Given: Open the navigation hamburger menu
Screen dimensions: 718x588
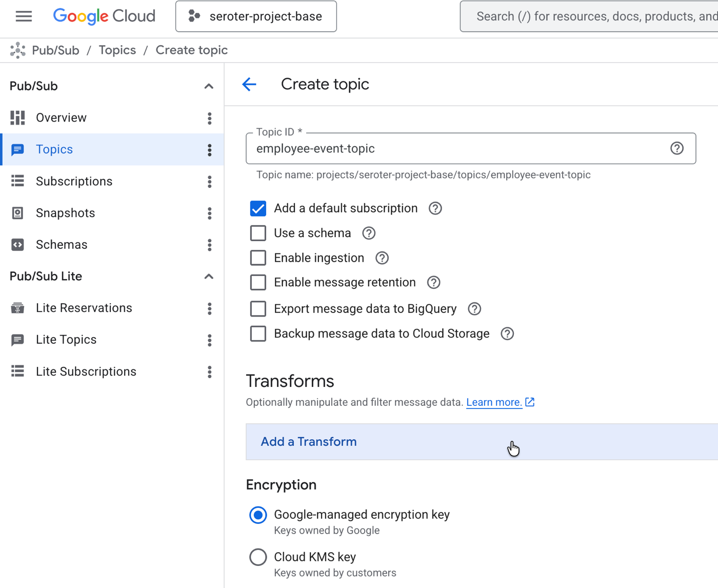Looking at the screenshot, I should [x=24, y=16].
